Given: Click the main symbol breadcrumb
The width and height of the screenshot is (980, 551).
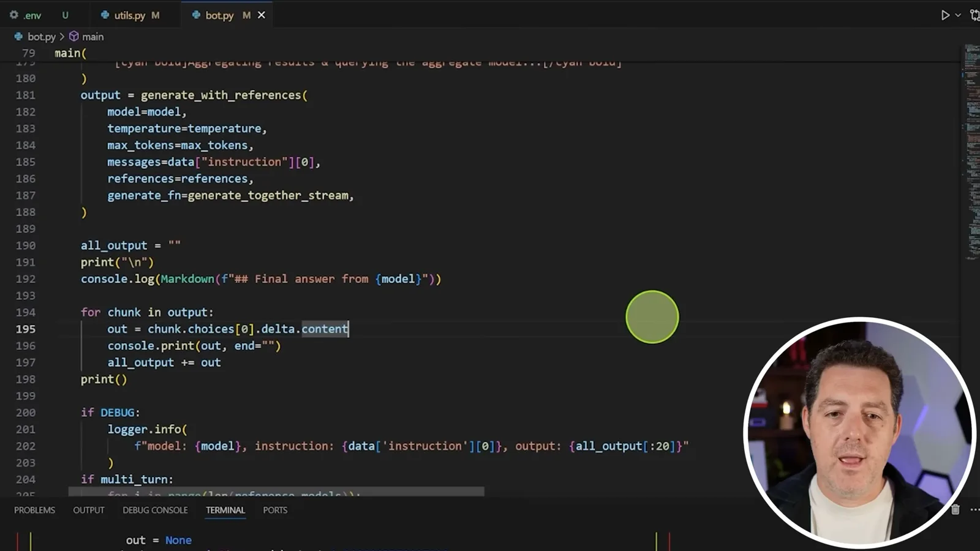Looking at the screenshot, I should (x=92, y=37).
